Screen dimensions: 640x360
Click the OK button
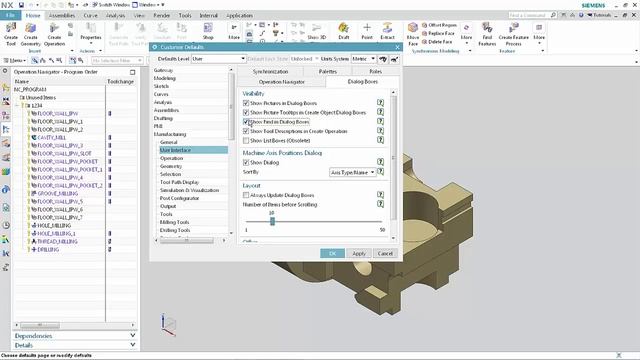coord(332,253)
